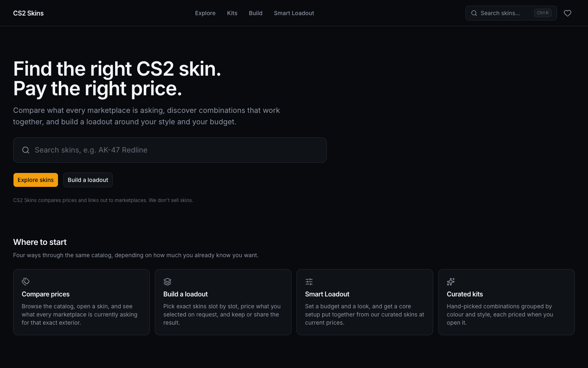588x368 pixels.
Task: Go to the CS2 Skins home logo
Action: coord(28,13)
